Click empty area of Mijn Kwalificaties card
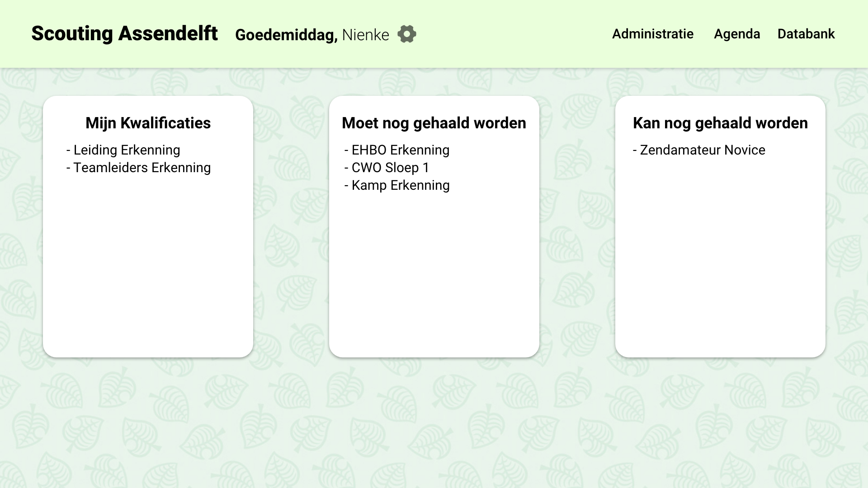Screen dimensions: 868x488 [x=148, y=271]
